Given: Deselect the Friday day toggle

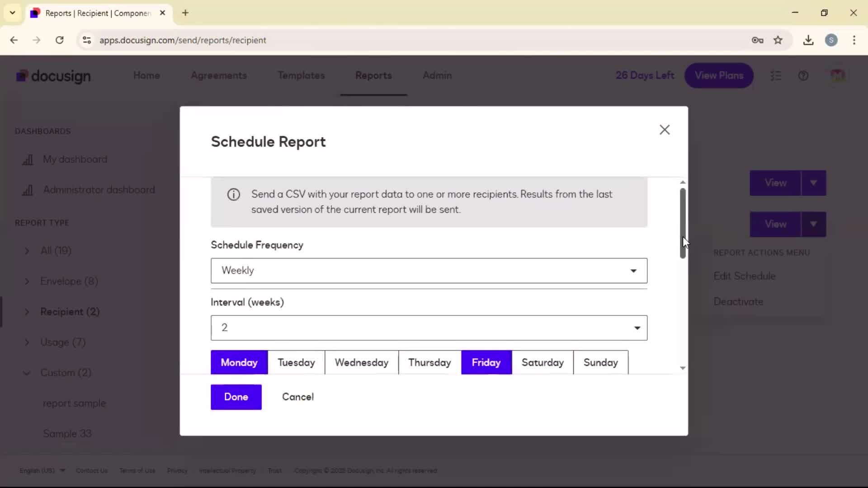Looking at the screenshot, I should (486, 362).
